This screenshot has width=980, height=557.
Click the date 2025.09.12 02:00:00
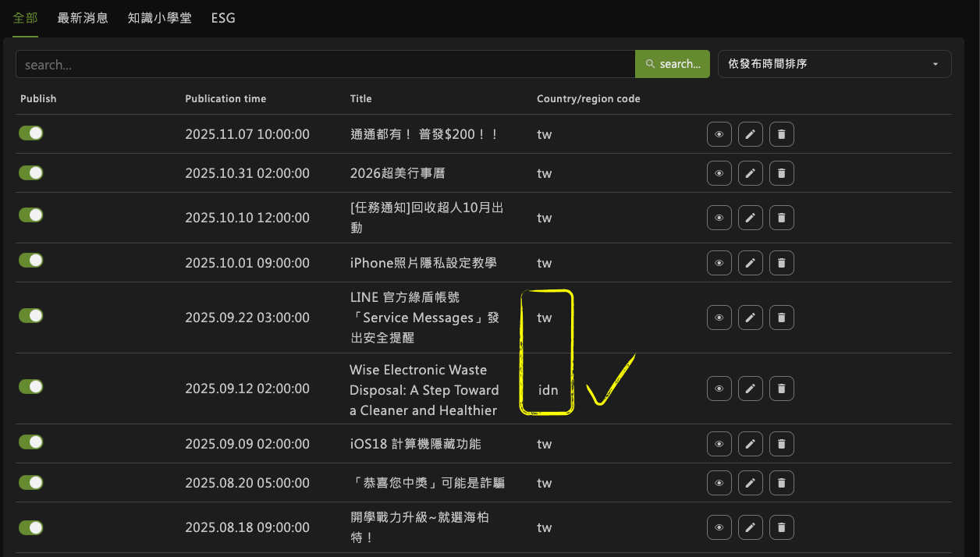tap(247, 388)
